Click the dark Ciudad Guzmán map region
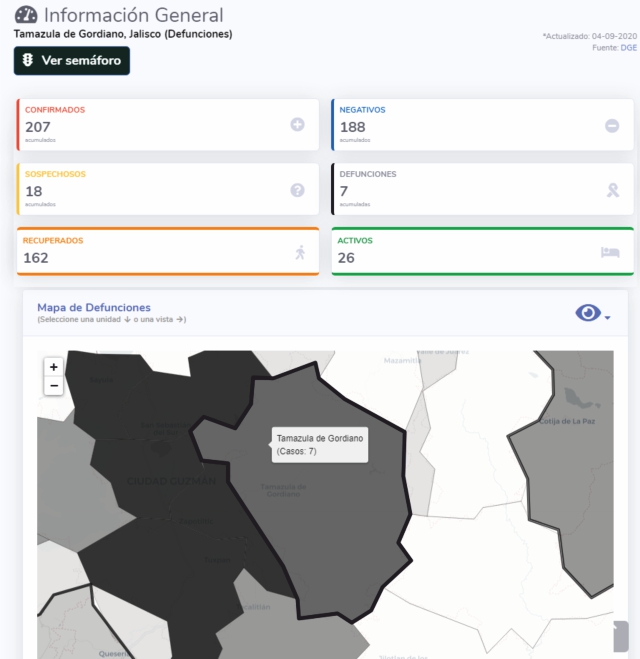This screenshot has width=640, height=659. tap(150, 520)
